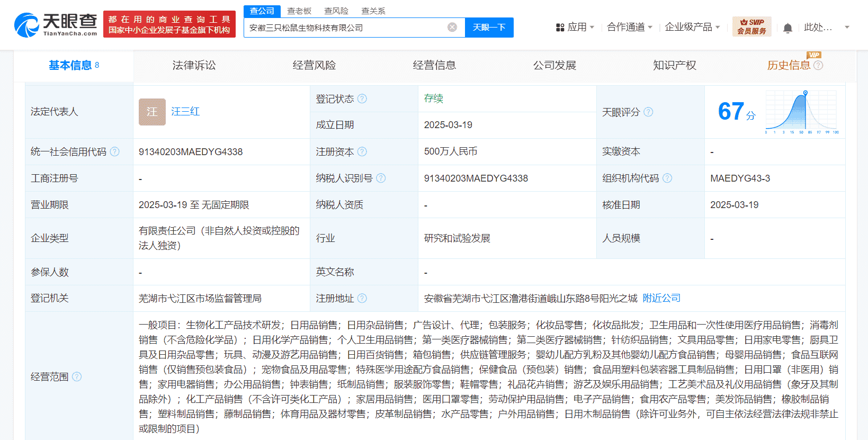Click help icon next to 统一社会信用代码
The height and width of the screenshot is (440, 868).
[115, 152]
